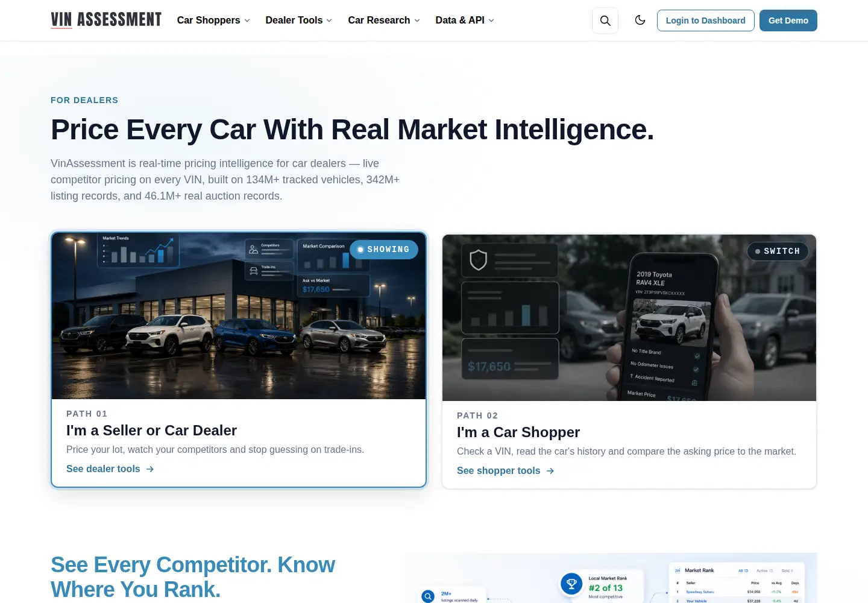This screenshot has height=603, width=868.
Task: Open the Data & API menu
Action: tap(465, 21)
